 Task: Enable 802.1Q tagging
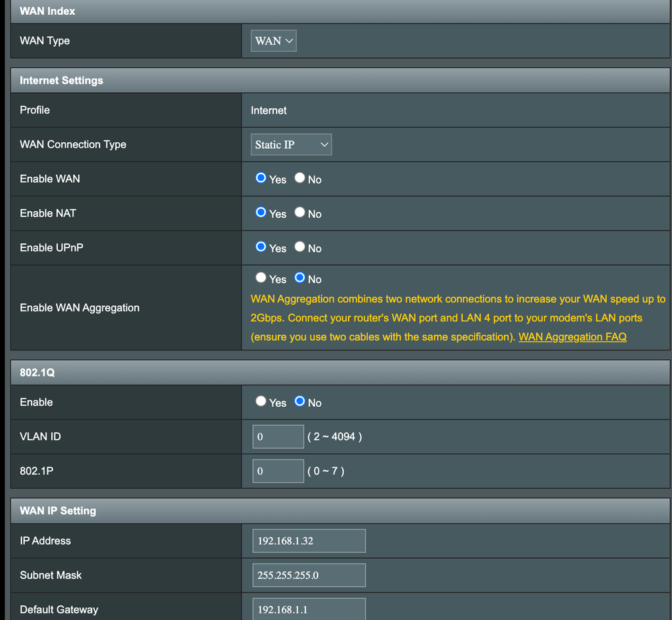[260, 401]
